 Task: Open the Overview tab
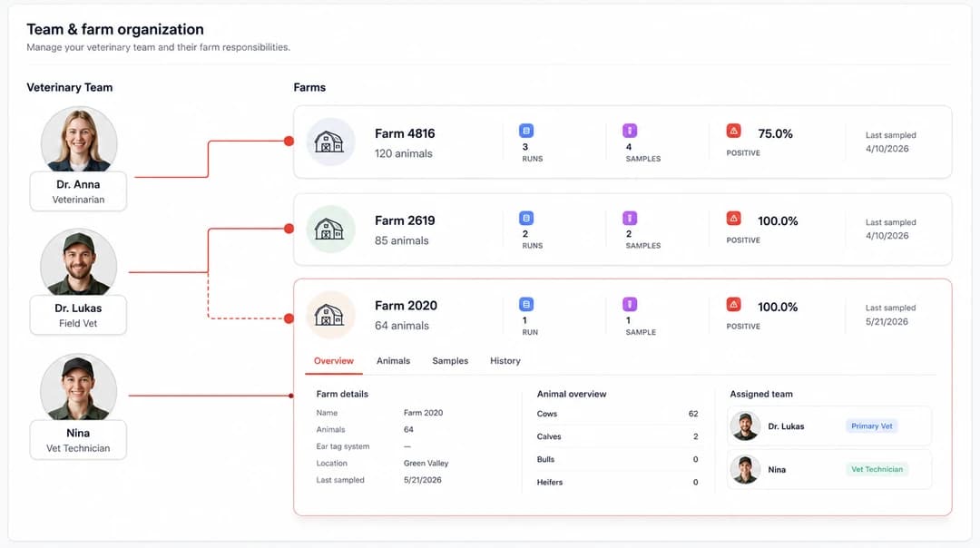pyautogui.click(x=334, y=361)
